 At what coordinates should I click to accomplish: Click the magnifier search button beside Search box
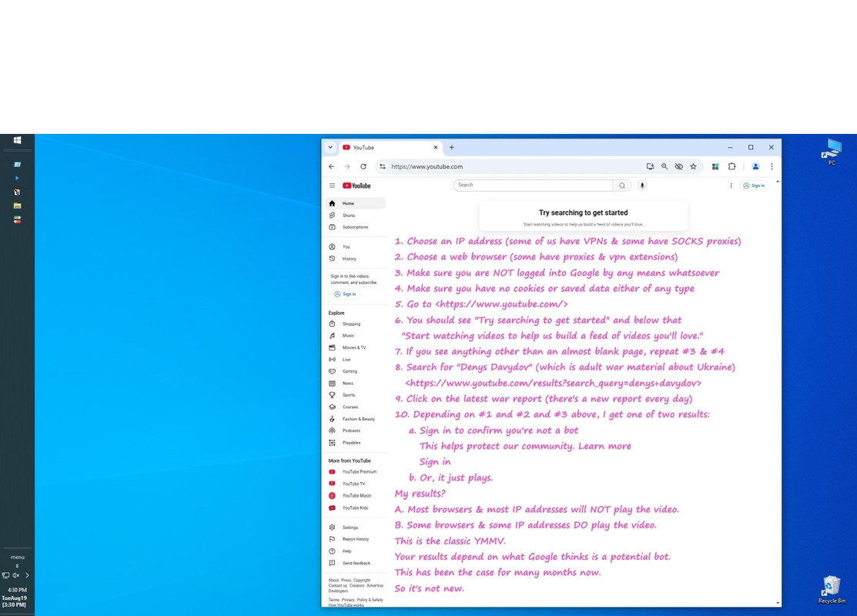622,186
